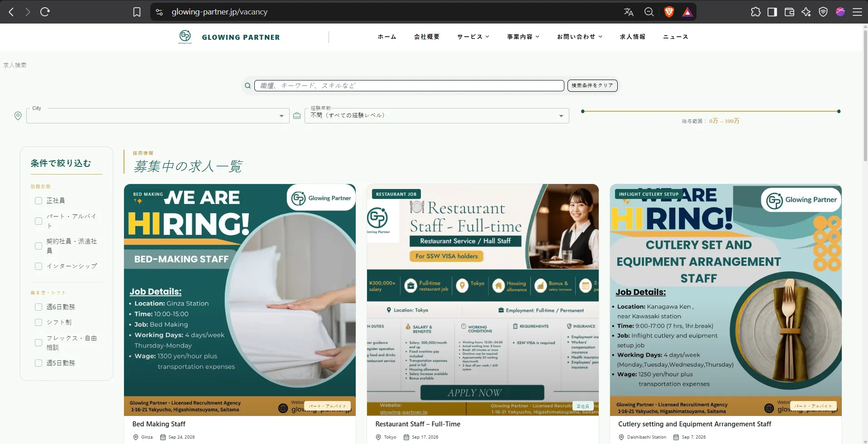Click the zoom magnifier icon in address bar

649,12
